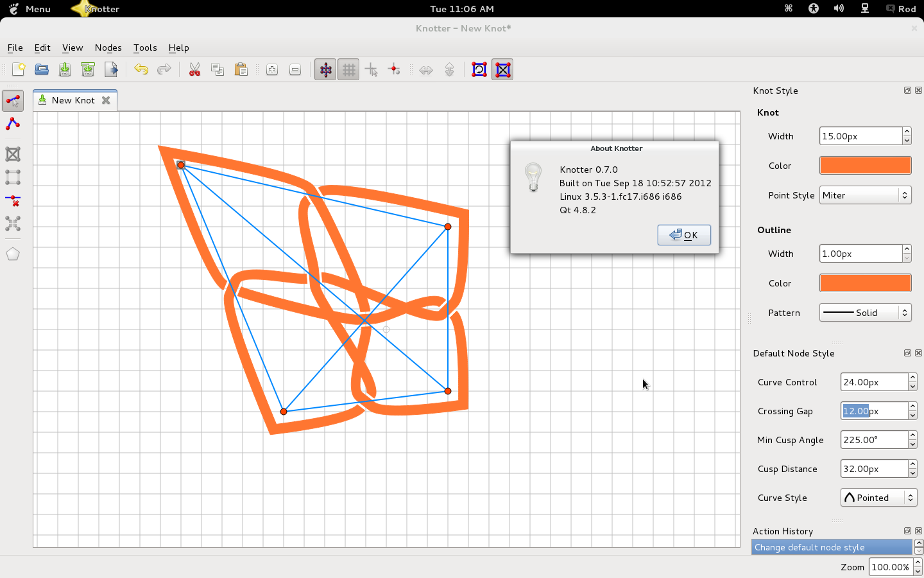Create a new knot document

click(19, 69)
